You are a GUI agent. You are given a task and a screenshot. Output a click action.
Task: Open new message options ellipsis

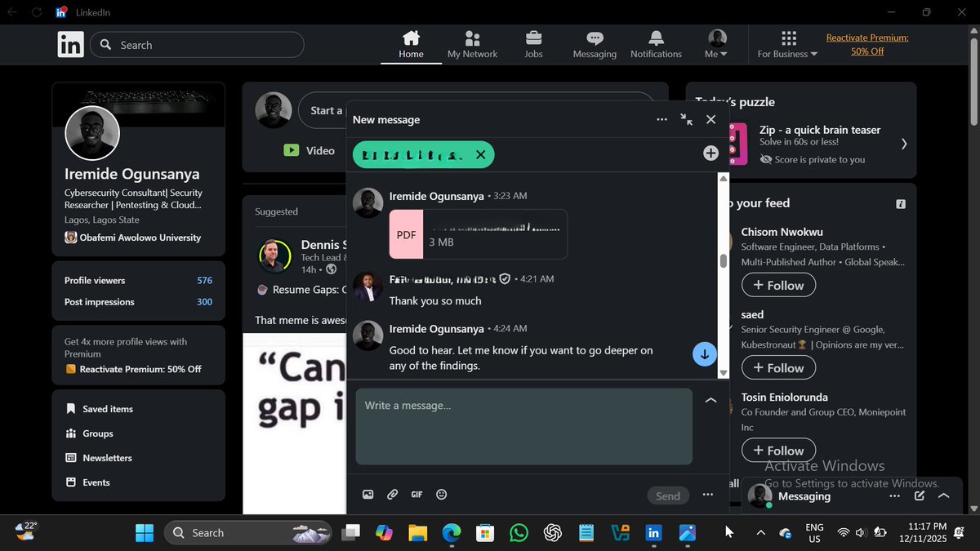[661, 119]
